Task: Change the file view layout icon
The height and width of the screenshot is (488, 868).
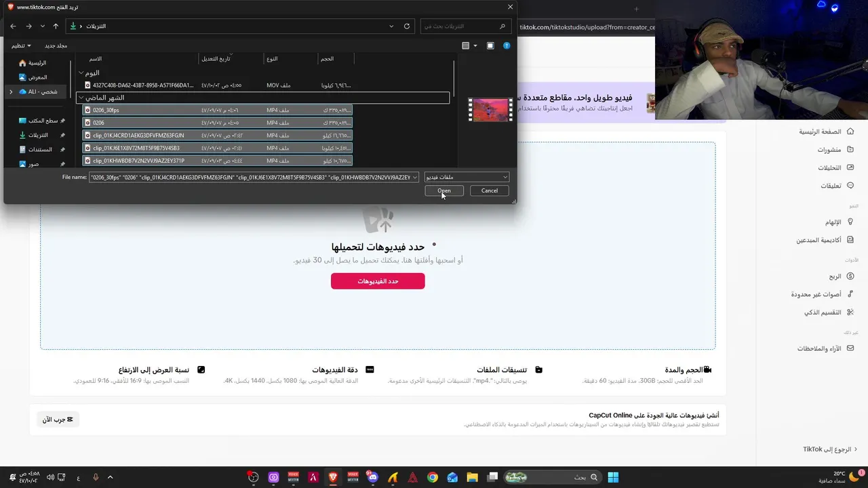Action: point(466,45)
